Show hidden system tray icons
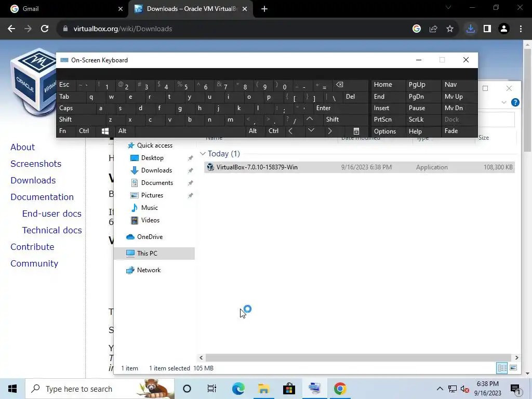The height and width of the screenshot is (399, 532). pos(440,389)
